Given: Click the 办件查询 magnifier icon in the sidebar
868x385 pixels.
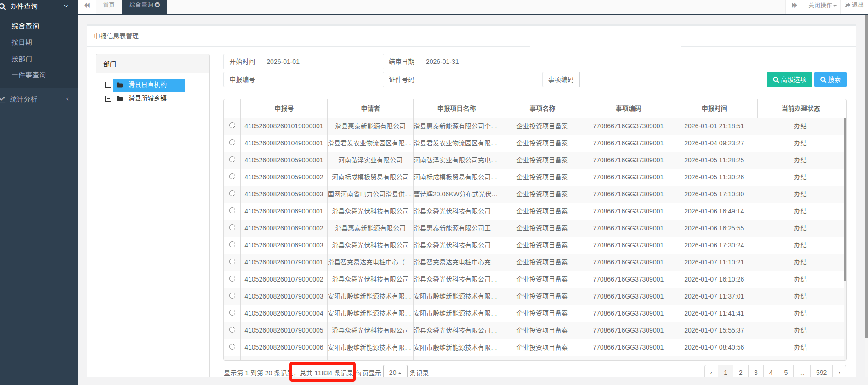Looking at the screenshot, I should point(3,6).
